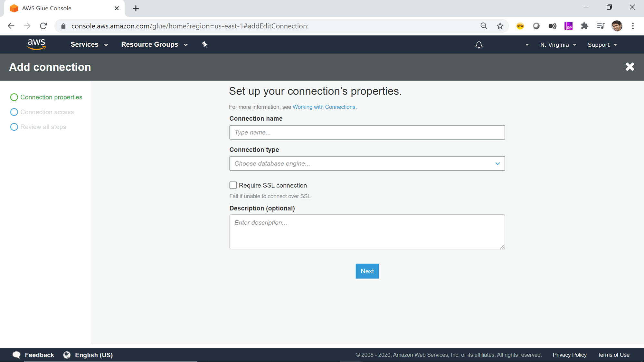Image resolution: width=644 pixels, height=362 pixels.
Task: Click the AWS logo home icon
Action: (x=36, y=44)
